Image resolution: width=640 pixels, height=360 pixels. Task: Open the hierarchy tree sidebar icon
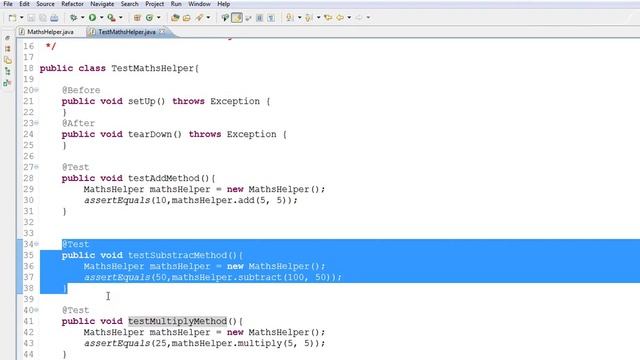(x=7, y=71)
